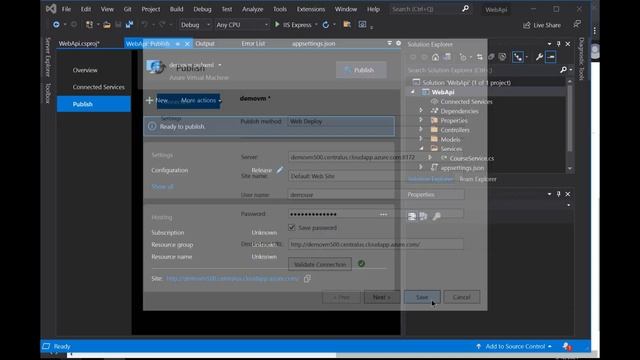Expand the Dependencies node

[421, 111]
